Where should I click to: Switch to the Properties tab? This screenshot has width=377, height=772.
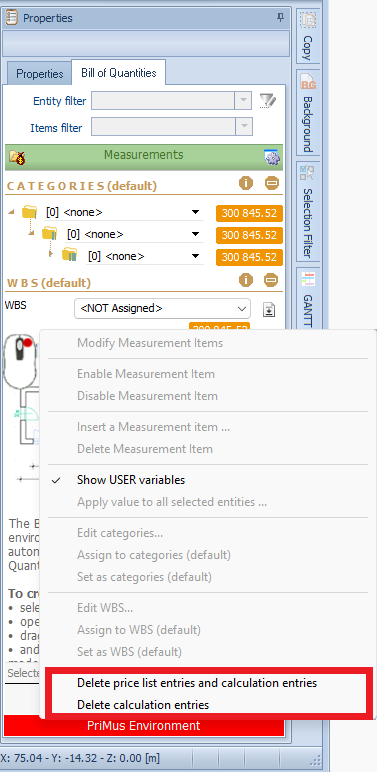point(39,74)
